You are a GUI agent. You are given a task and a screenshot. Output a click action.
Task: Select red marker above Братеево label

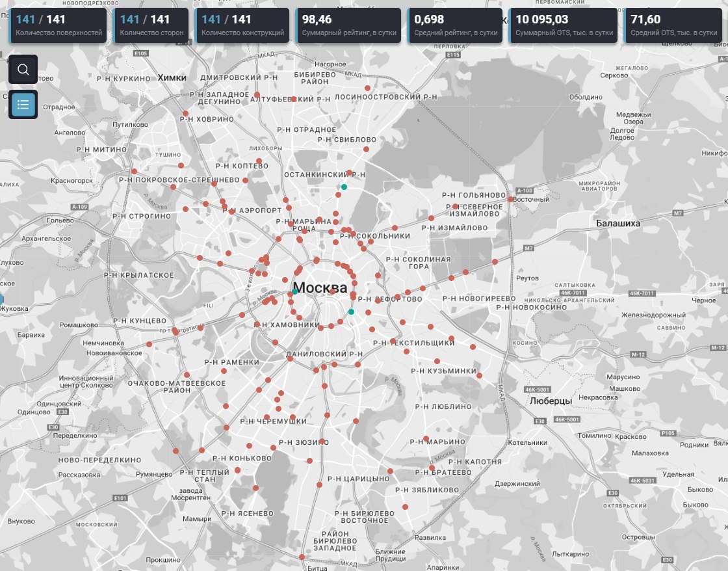pos(432,468)
